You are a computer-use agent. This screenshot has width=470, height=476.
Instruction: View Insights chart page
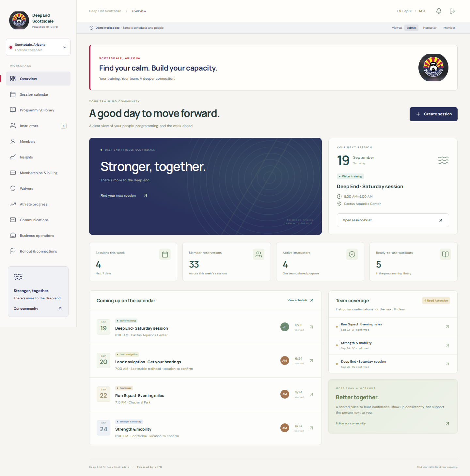(x=38, y=157)
